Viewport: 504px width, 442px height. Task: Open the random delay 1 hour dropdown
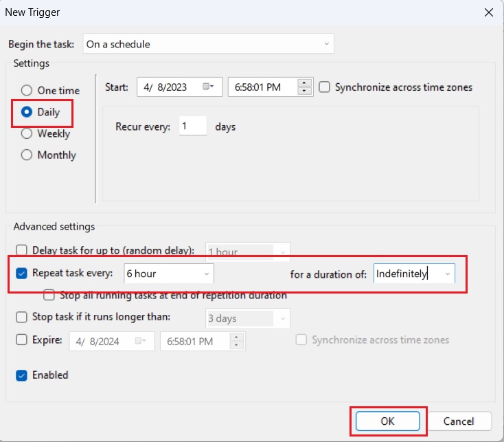click(247, 252)
